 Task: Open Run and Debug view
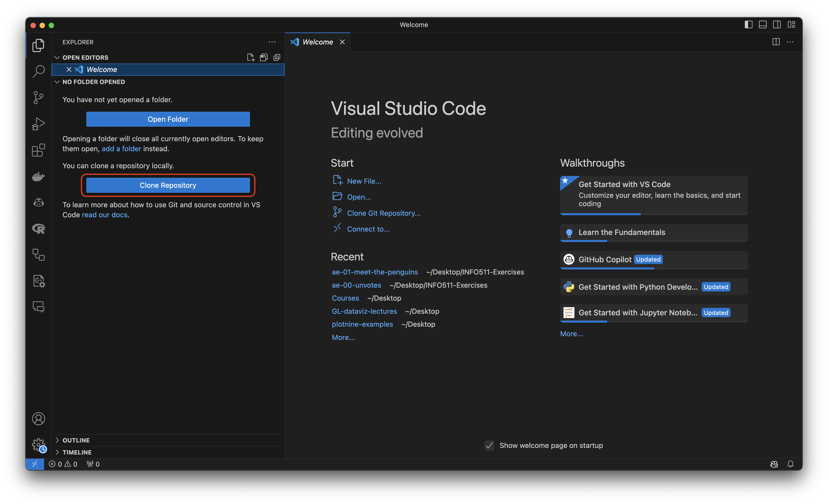click(x=38, y=124)
